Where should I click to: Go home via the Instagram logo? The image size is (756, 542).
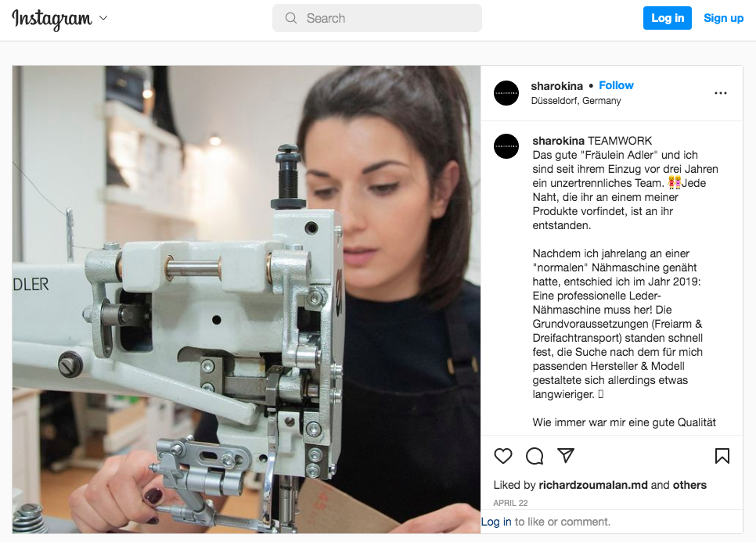52,19
